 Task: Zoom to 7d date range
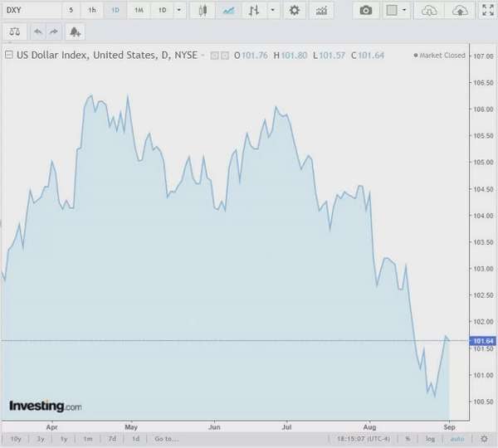pos(112,439)
